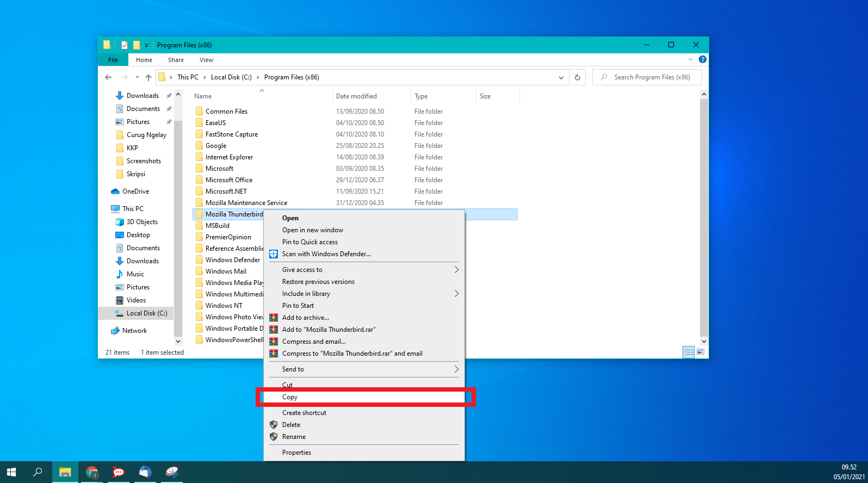Switch to the Home ribbon tab

(x=144, y=60)
